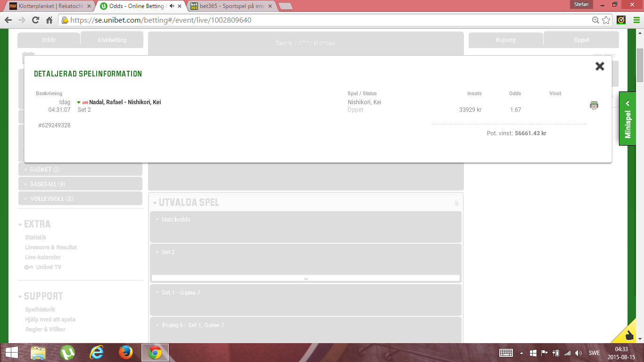Close the bet365 tab

click(270, 6)
